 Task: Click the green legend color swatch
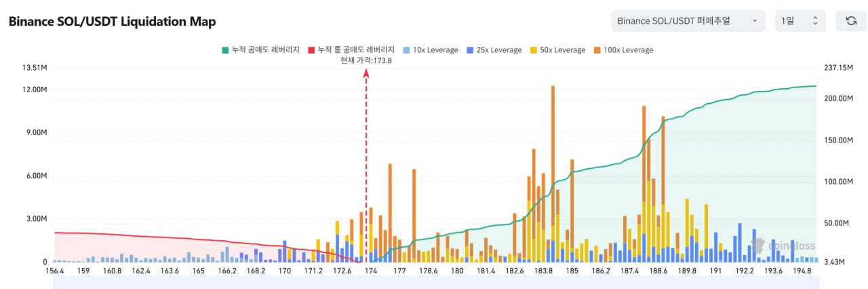click(225, 50)
